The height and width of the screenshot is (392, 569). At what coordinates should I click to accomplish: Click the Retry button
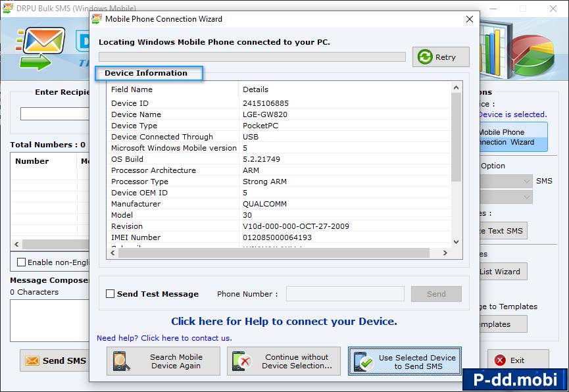441,57
